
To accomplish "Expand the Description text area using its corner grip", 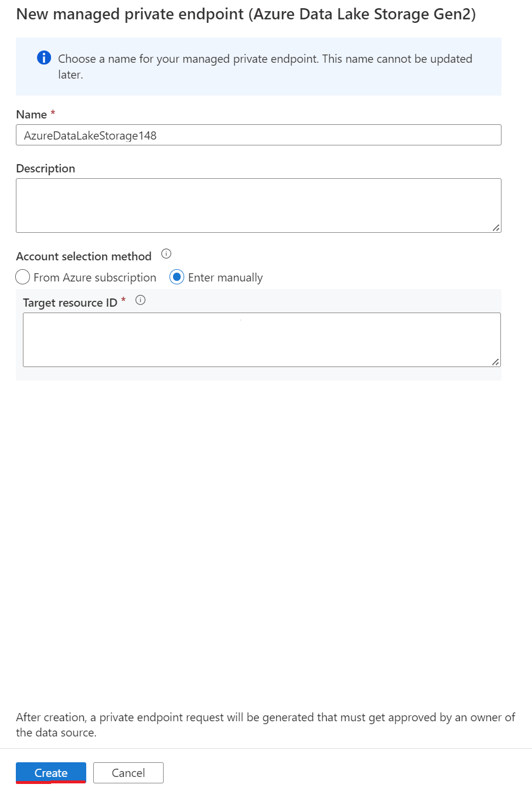I will coord(497,228).
